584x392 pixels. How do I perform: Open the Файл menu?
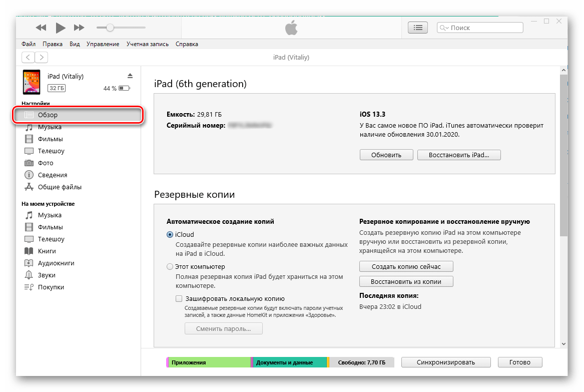click(29, 44)
